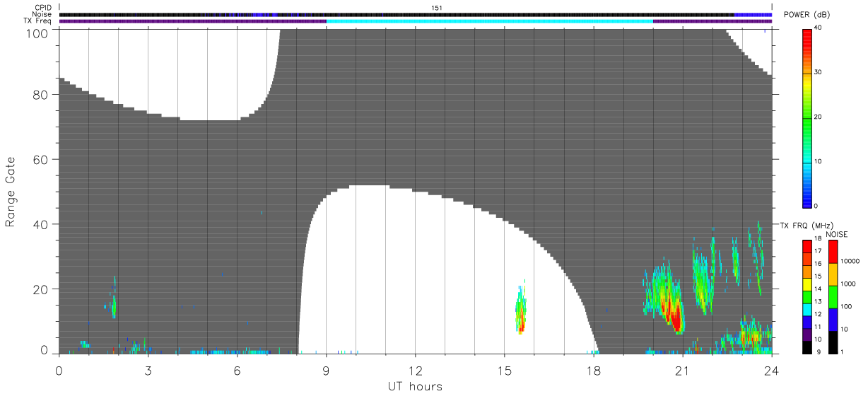
Task: Click the 6 tick on UT hours axis
Action: [x=237, y=370]
